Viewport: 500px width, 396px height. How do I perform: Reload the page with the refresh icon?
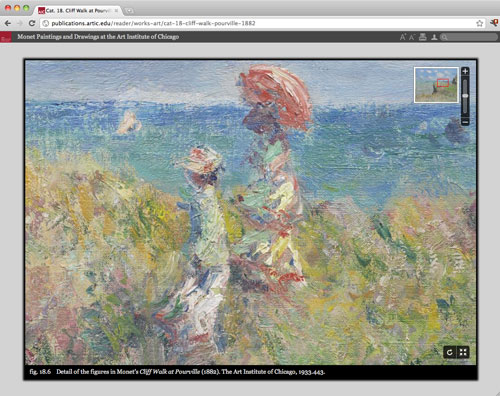[32, 23]
